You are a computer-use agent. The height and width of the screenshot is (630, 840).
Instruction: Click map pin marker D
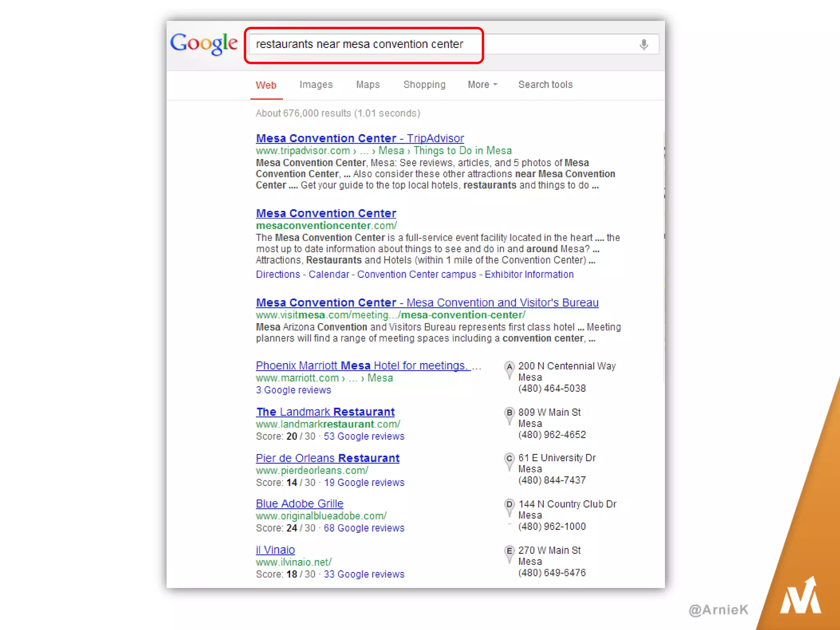coord(509,505)
